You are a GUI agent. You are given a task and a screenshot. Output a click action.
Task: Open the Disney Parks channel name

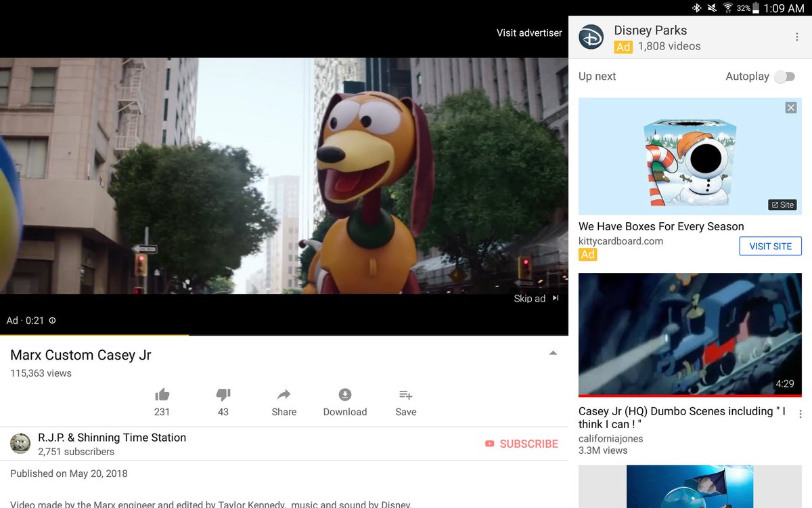[x=650, y=30]
